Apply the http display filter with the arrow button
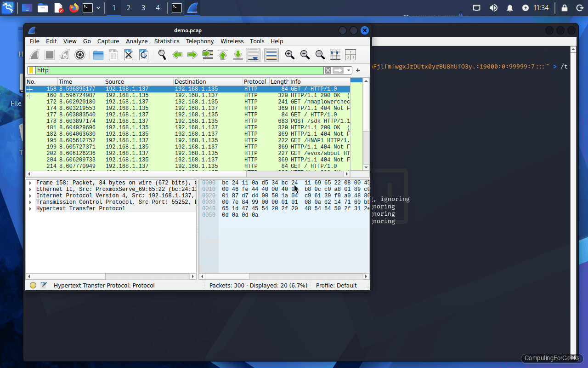The image size is (588, 368). tap(338, 70)
